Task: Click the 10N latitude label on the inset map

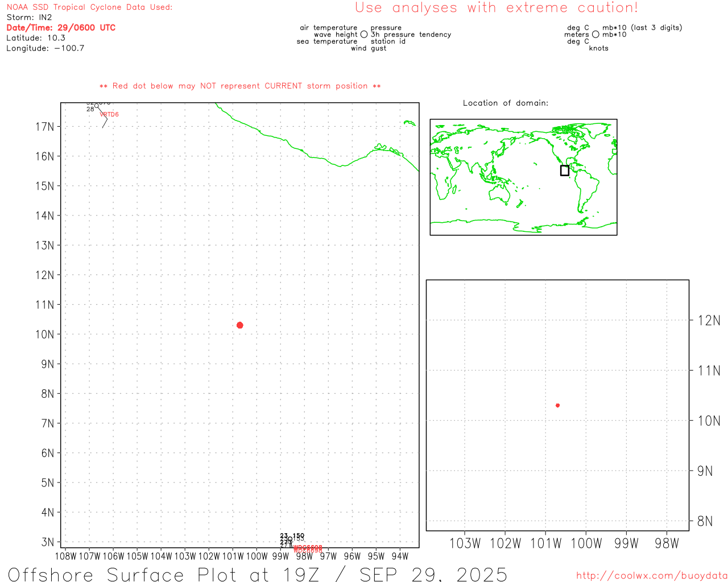Action: pos(709,421)
